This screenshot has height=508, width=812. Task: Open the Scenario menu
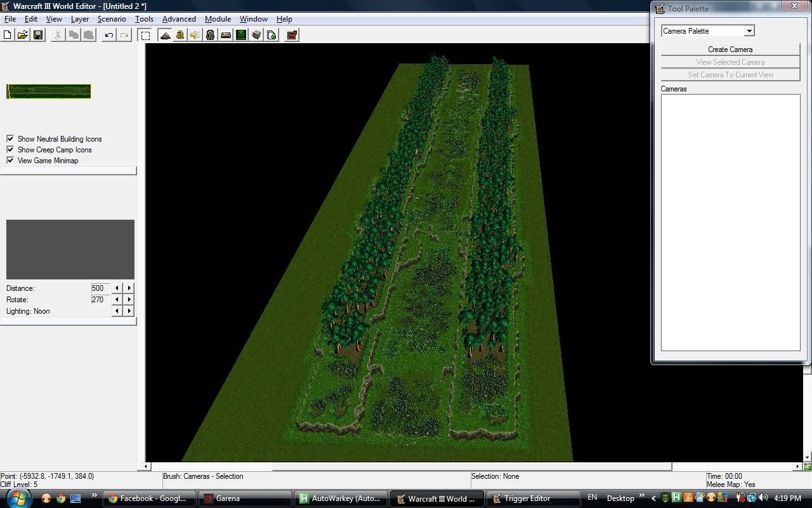112,19
